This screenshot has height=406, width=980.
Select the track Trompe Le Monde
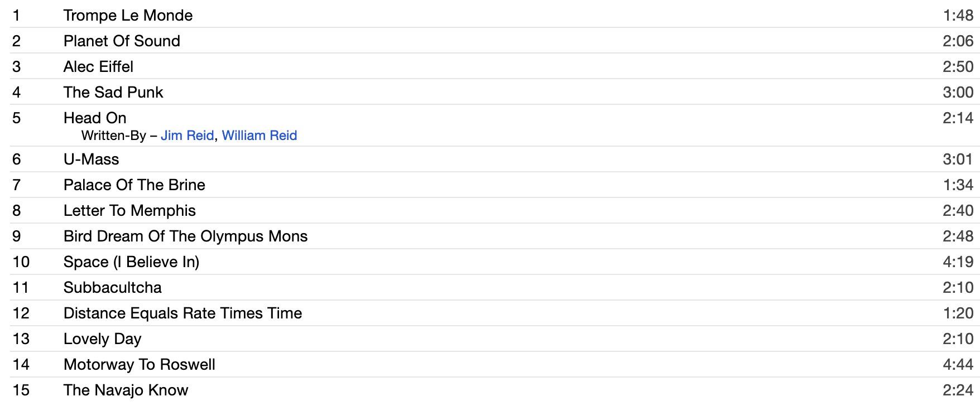click(x=128, y=15)
